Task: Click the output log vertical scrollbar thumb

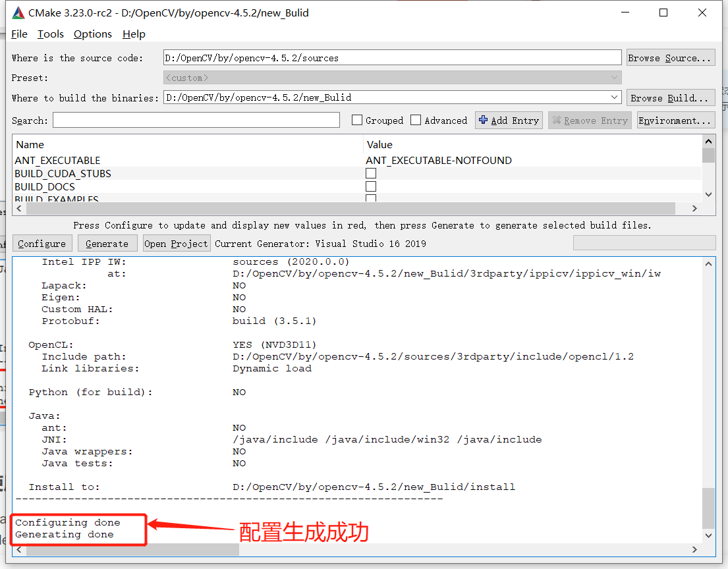Action: point(708,508)
